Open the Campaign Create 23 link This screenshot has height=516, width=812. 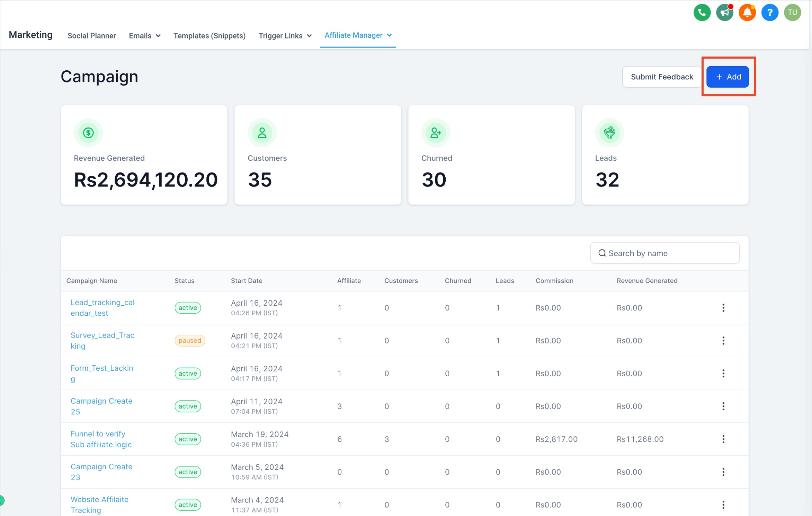pyautogui.click(x=101, y=472)
